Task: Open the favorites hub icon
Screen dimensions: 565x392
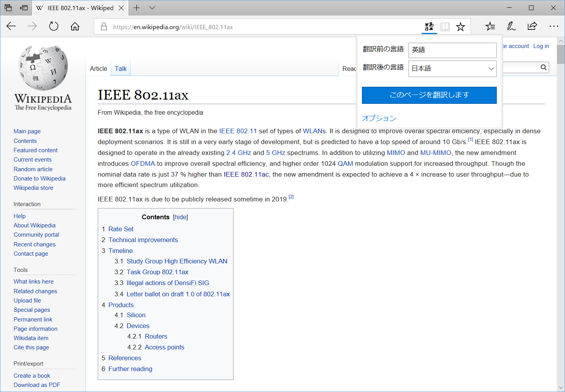Action: pyautogui.click(x=490, y=26)
